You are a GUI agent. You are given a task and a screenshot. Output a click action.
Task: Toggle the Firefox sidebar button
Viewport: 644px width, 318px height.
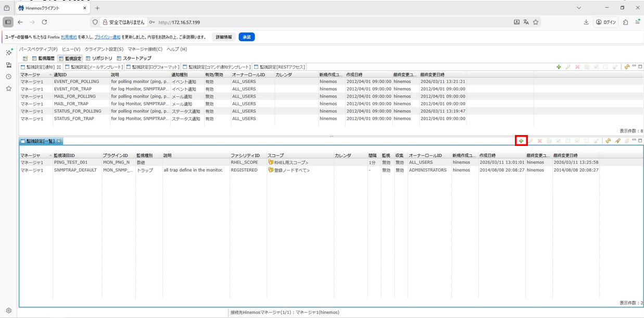(8, 22)
